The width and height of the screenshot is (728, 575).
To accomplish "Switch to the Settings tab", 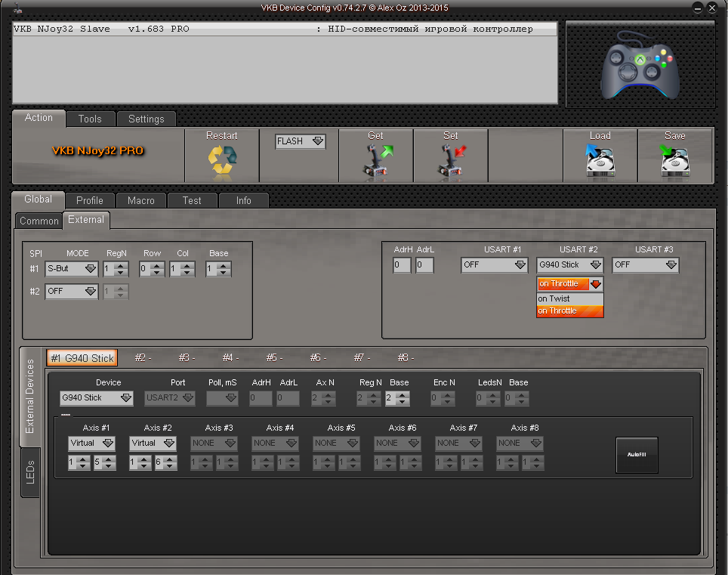I will pyautogui.click(x=147, y=119).
